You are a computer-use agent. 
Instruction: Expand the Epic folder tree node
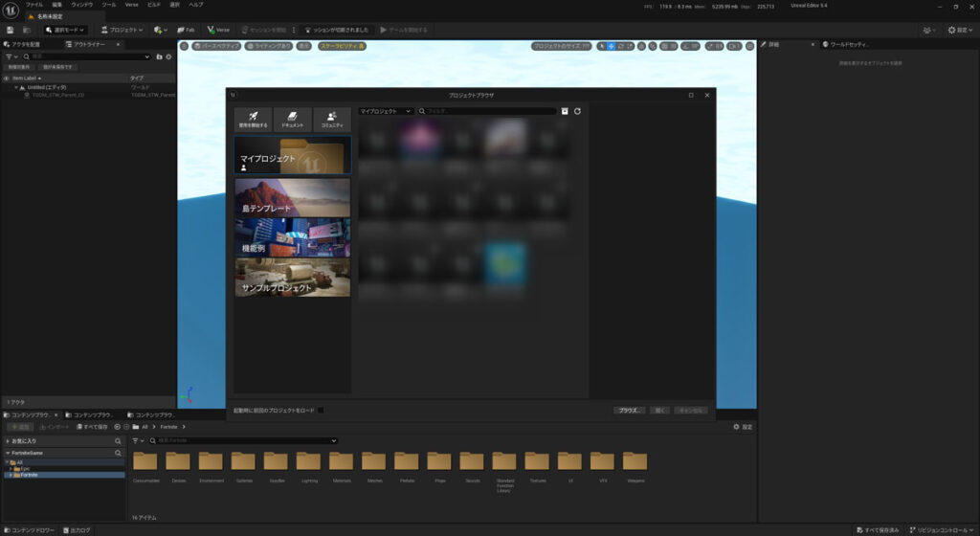coord(11,469)
